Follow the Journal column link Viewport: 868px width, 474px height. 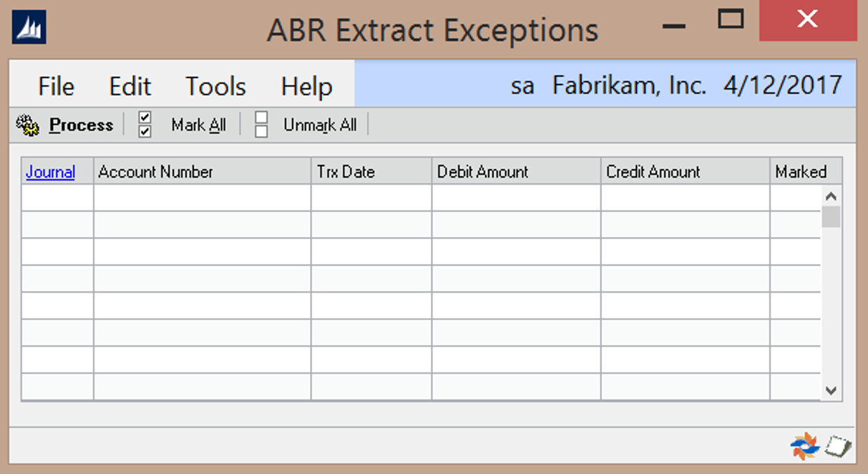[50, 172]
